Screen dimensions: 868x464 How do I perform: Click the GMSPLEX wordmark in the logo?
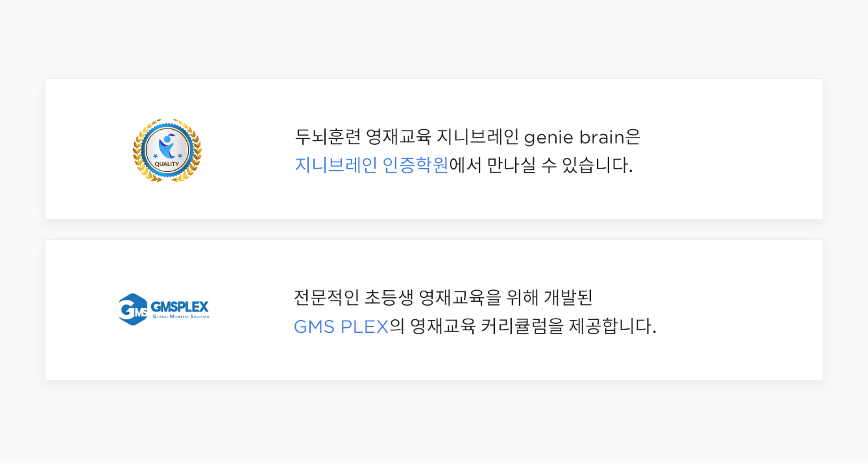pyautogui.click(x=180, y=306)
